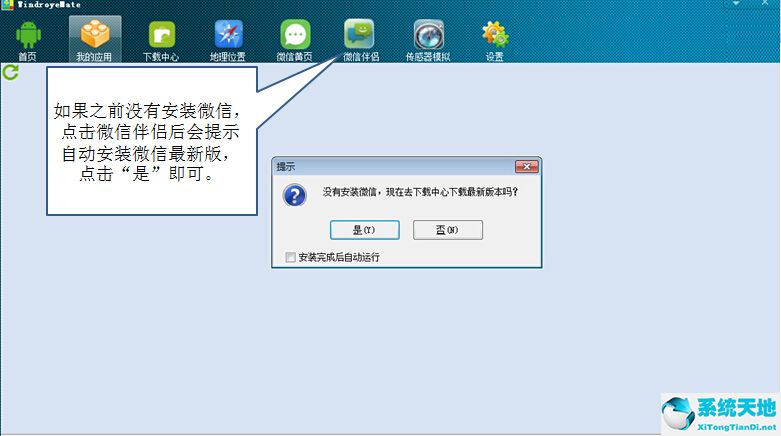Open 地理位置 compass icon
The width and height of the screenshot is (781, 436).
(x=228, y=34)
